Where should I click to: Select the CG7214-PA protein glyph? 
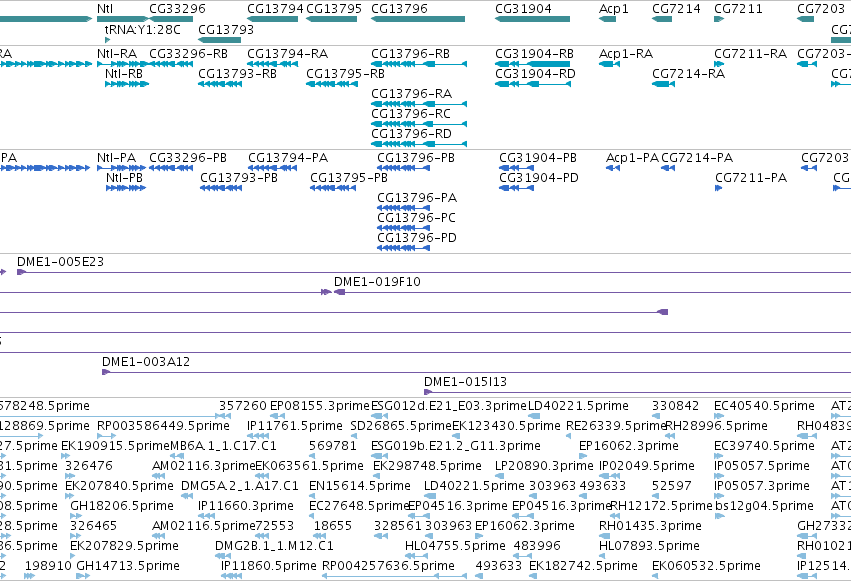click(x=668, y=168)
